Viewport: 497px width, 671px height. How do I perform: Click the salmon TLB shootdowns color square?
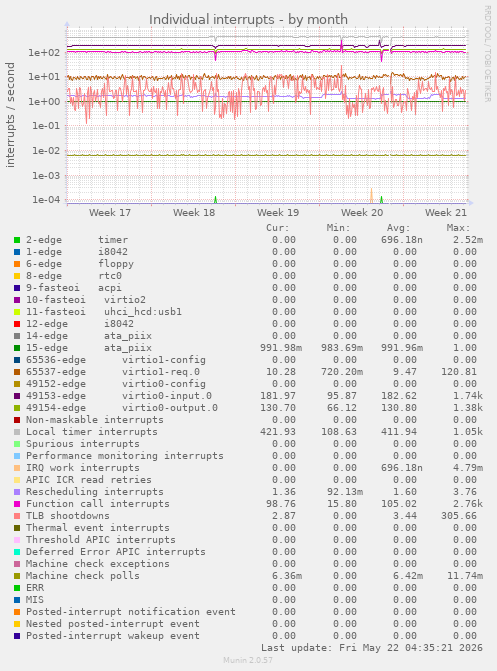coord(17,516)
